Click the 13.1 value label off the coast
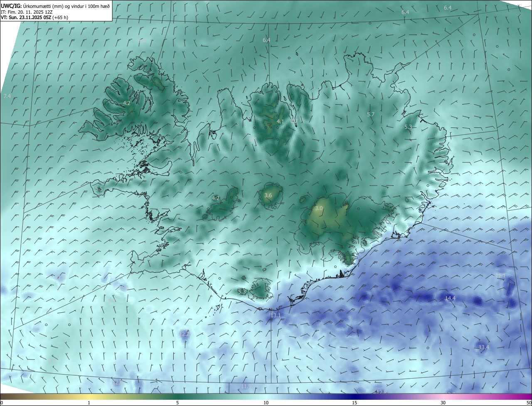The width and height of the screenshot is (532, 406). 276,316
